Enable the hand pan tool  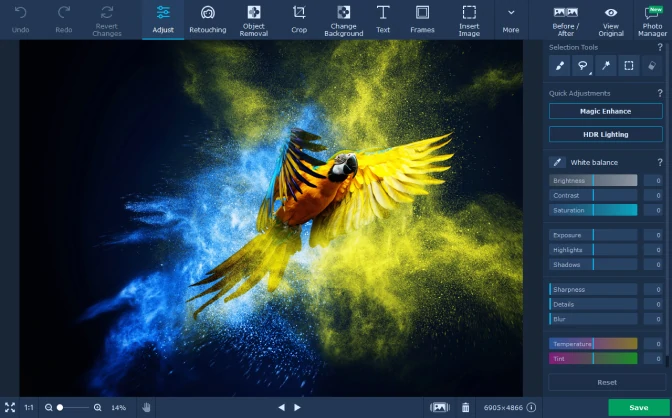pos(146,408)
